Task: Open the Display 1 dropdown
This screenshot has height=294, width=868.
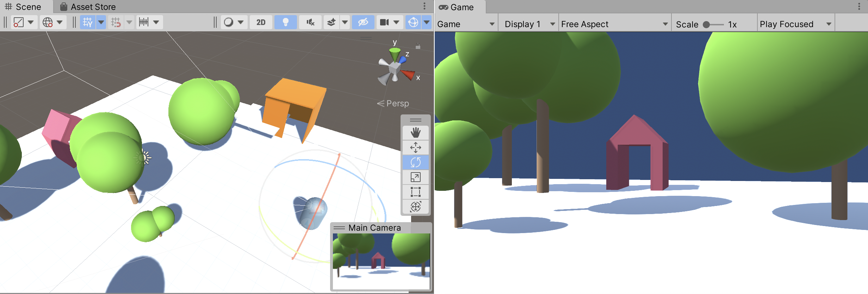Action: pos(529,24)
